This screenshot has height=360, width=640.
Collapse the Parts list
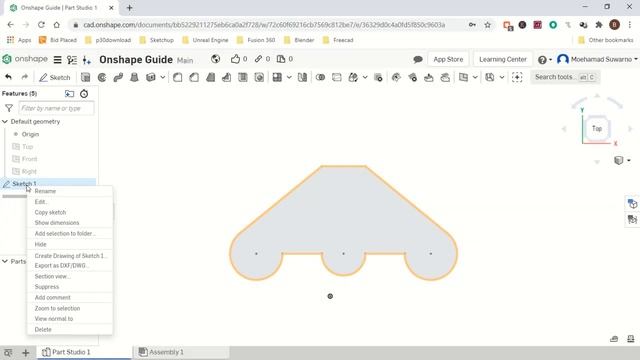5,261
